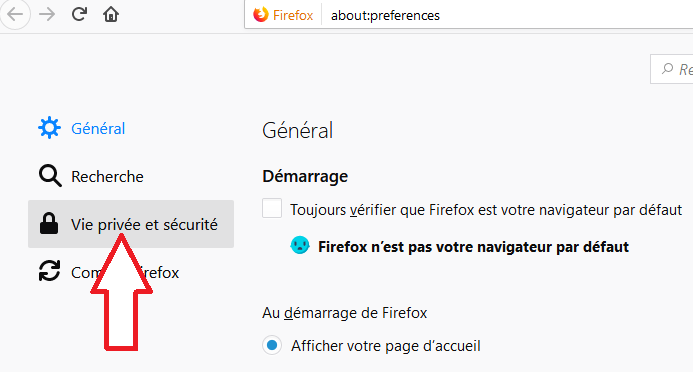The image size is (693, 372).
Task: Go to the home page icon
Action: (x=111, y=15)
